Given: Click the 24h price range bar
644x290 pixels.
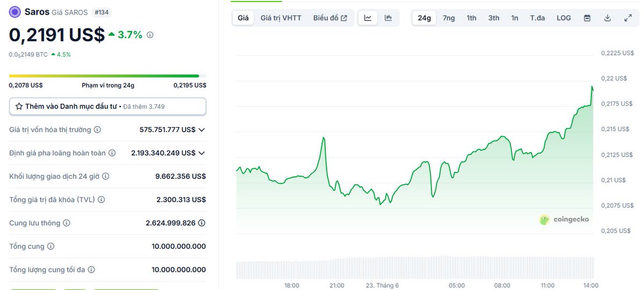Looking at the screenshot, I should click(x=107, y=76).
